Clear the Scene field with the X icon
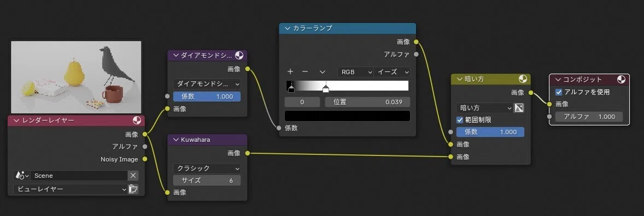The height and width of the screenshot is (216, 644). [x=133, y=176]
